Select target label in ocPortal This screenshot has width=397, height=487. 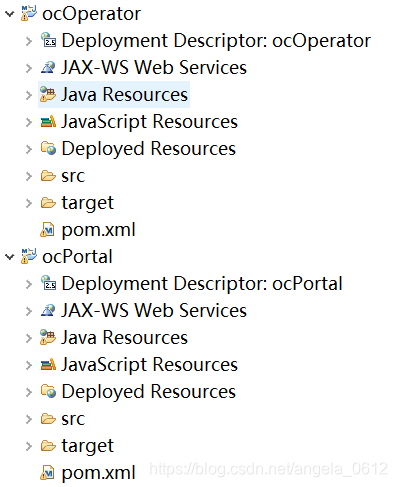pos(88,446)
